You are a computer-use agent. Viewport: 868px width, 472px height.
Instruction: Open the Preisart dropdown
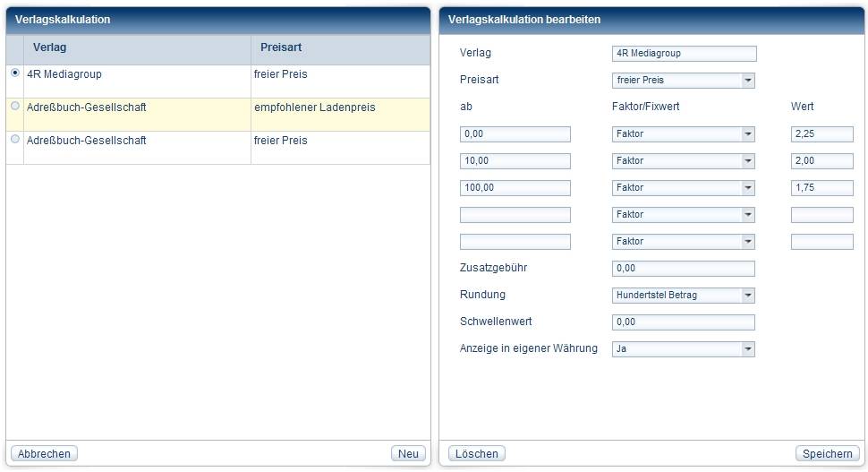683,81
